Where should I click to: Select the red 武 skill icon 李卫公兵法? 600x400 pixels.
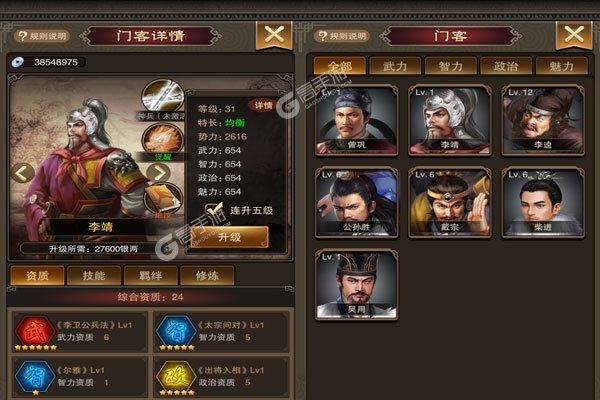tap(35, 331)
